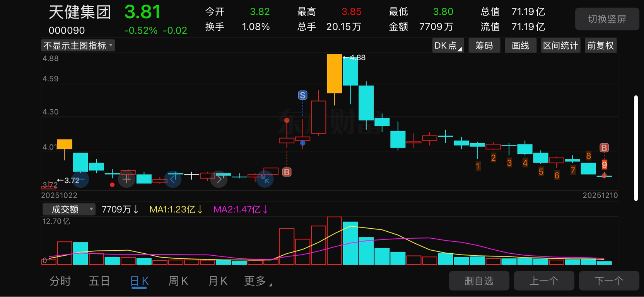Tap the red B buy marker near 3.72
Viewport: 644px width, 297px height.
point(287,172)
